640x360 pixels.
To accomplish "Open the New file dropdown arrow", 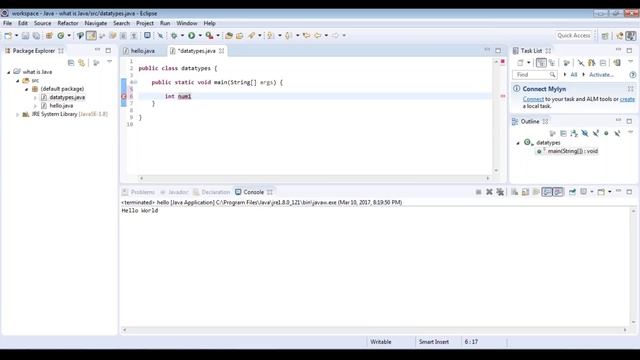I will (x=16, y=36).
